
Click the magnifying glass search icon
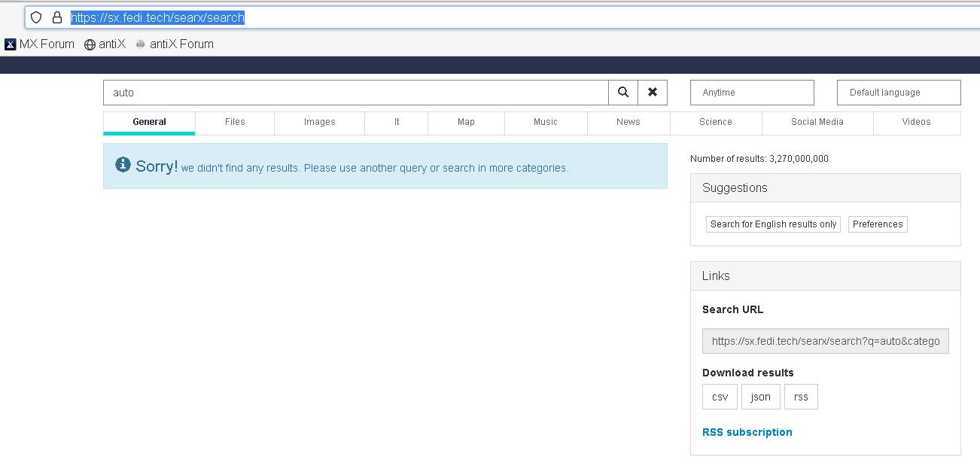(x=622, y=92)
